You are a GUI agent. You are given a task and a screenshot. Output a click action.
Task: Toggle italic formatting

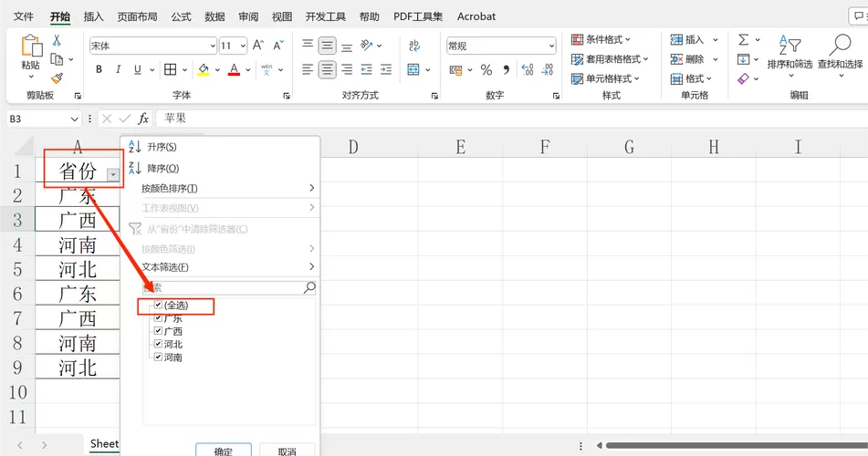118,69
